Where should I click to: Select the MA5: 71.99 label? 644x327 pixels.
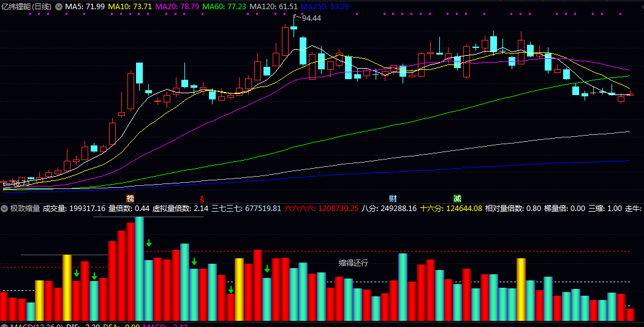pyautogui.click(x=85, y=7)
